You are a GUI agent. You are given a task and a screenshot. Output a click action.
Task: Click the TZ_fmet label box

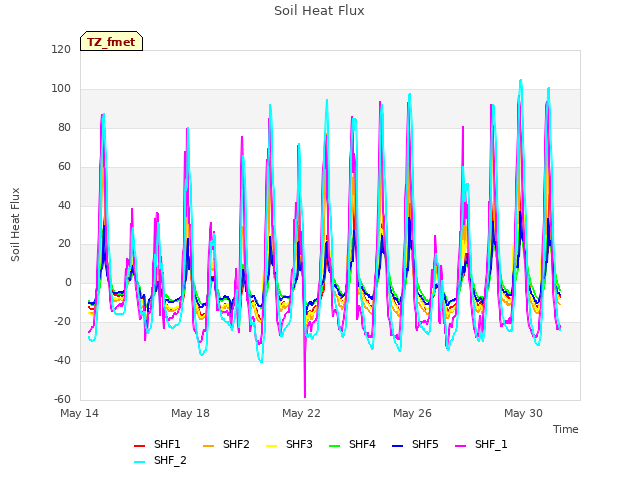coord(111,41)
